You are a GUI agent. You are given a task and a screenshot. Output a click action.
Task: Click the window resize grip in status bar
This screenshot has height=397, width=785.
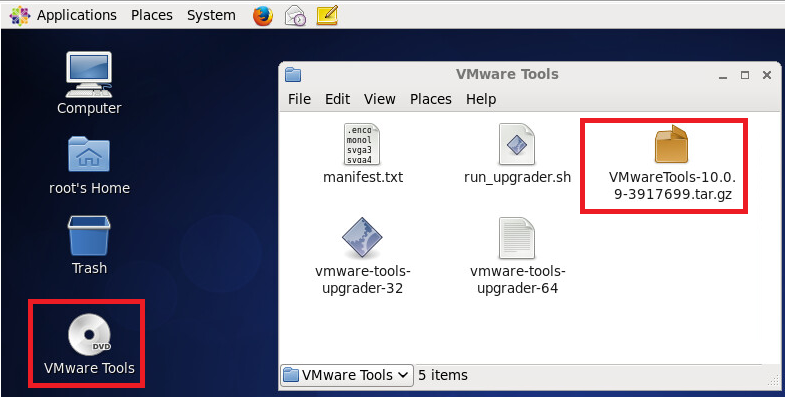[x=772, y=381]
